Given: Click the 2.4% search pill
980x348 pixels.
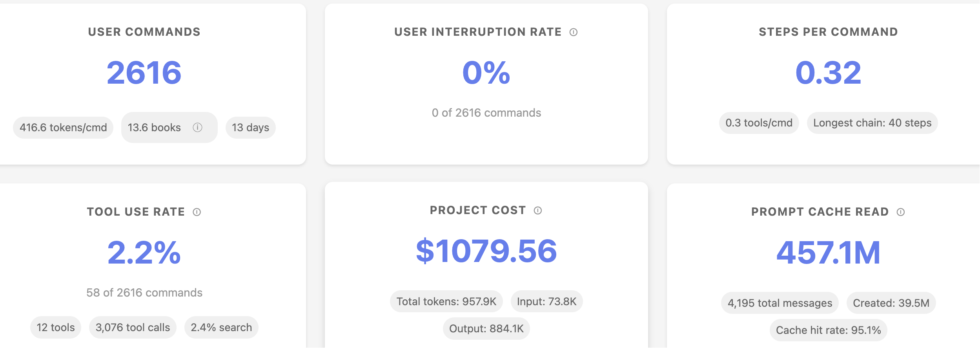Looking at the screenshot, I should (221, 328).
